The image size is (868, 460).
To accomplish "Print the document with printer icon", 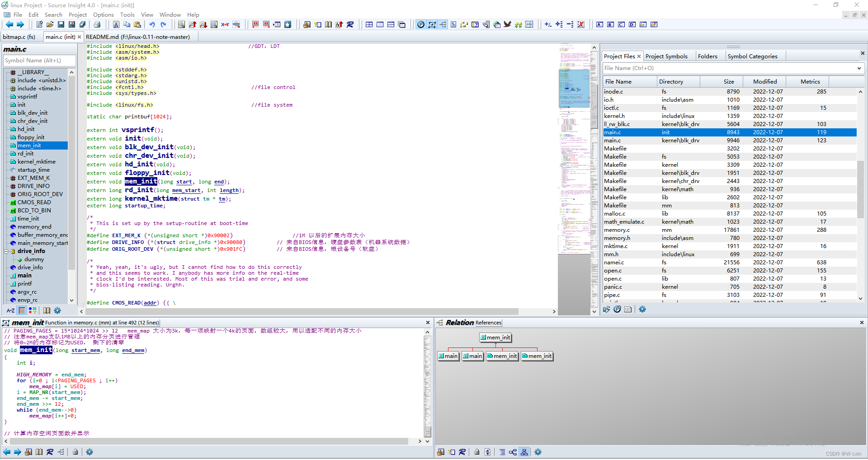I will (97, 24).
